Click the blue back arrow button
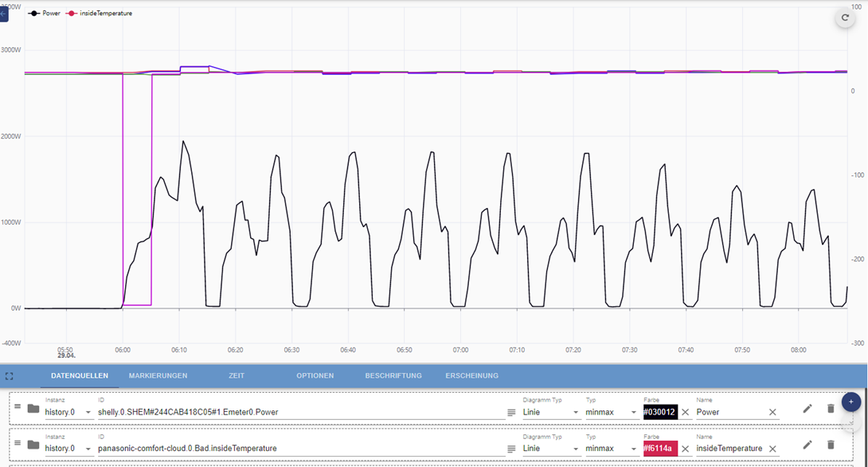The height and width of the screenshot is (467, 868). (x=3, y=14)
